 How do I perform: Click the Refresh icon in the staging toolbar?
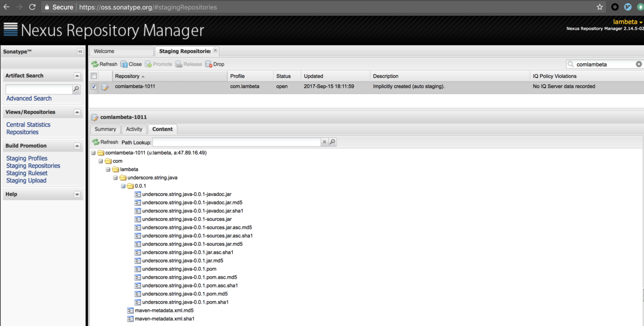[95, 64]
